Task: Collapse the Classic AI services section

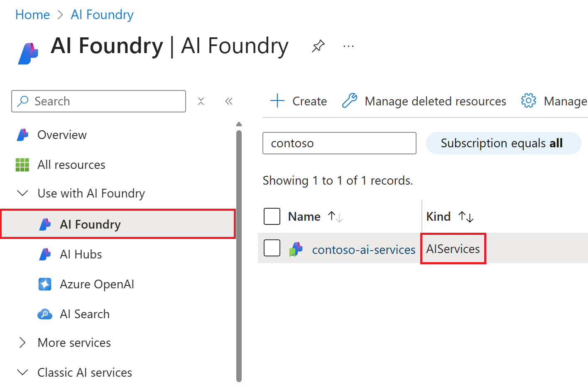Action: [x=22, y=372]
